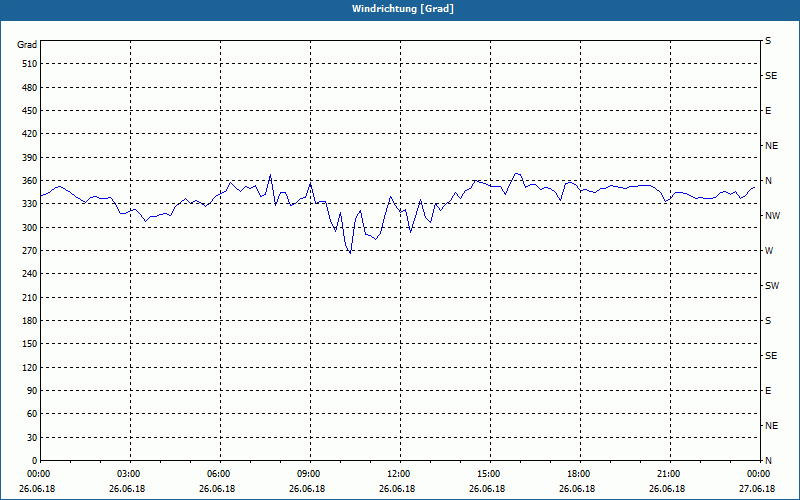Click the 0 degree axis label
This screenshot has width=800, height=500.
point(35,461)
